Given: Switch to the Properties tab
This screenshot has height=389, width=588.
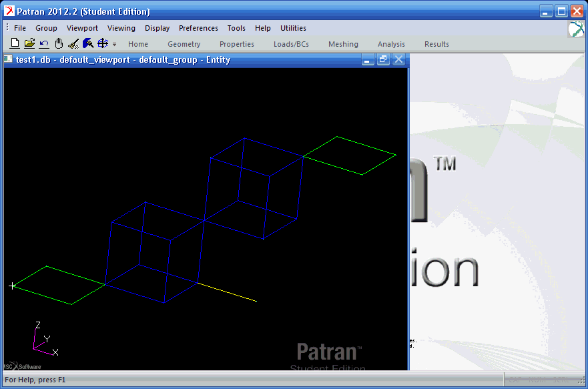Looking at the screenshot, I should point(237,44).
